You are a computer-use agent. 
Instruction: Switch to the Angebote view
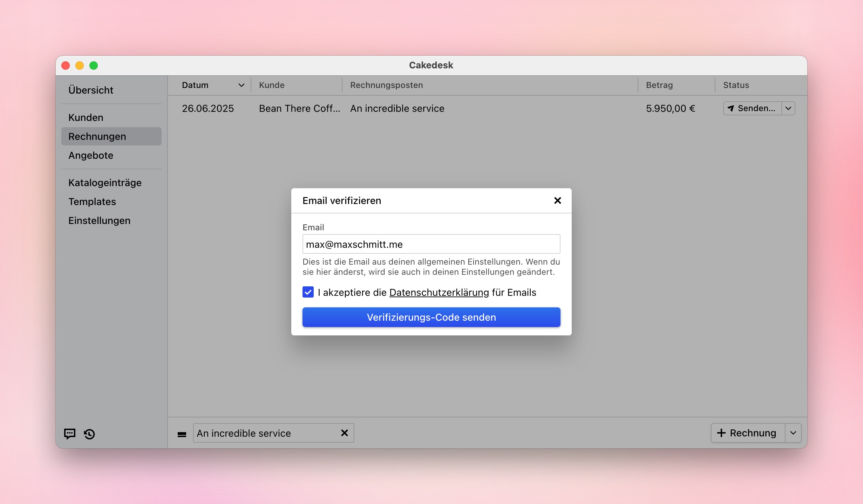pyautogui.click(x=90, y=155)
